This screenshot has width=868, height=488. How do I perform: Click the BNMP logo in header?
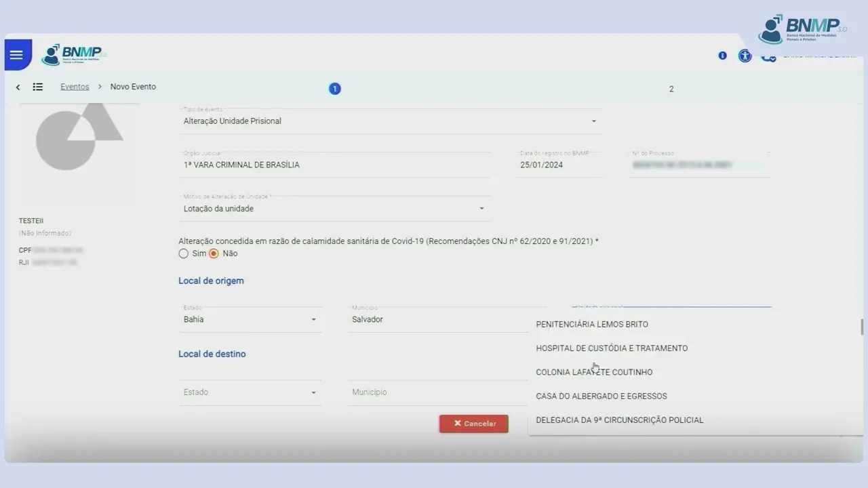[x=73, y=54]
